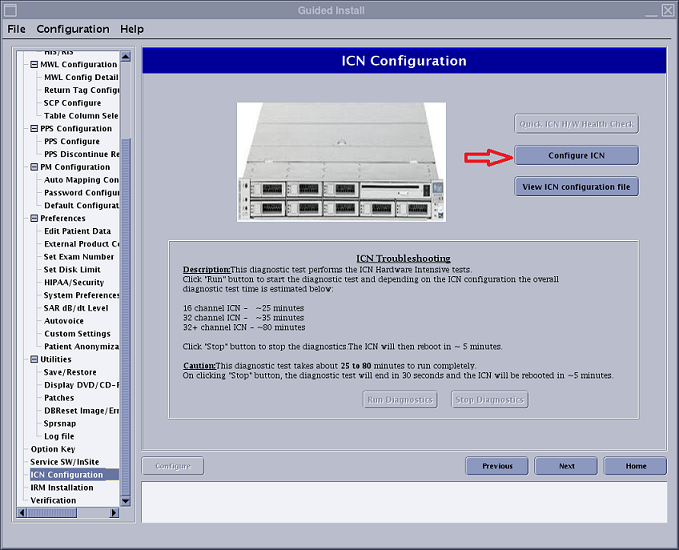This screenshot has width=679, height=550.
Task: Select IRM Installation in the tree
Action: click(61, 487)
